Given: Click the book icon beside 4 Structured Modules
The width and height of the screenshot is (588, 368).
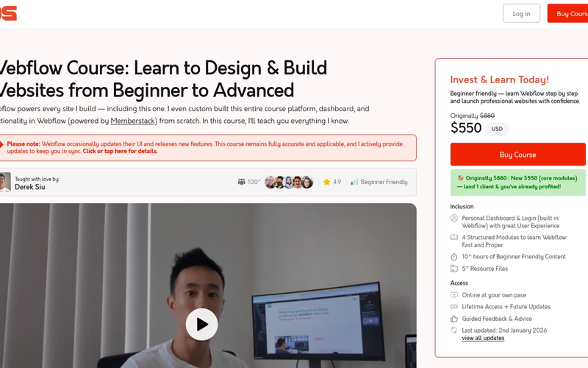Looking at the screenshot, I should [453, 237].
